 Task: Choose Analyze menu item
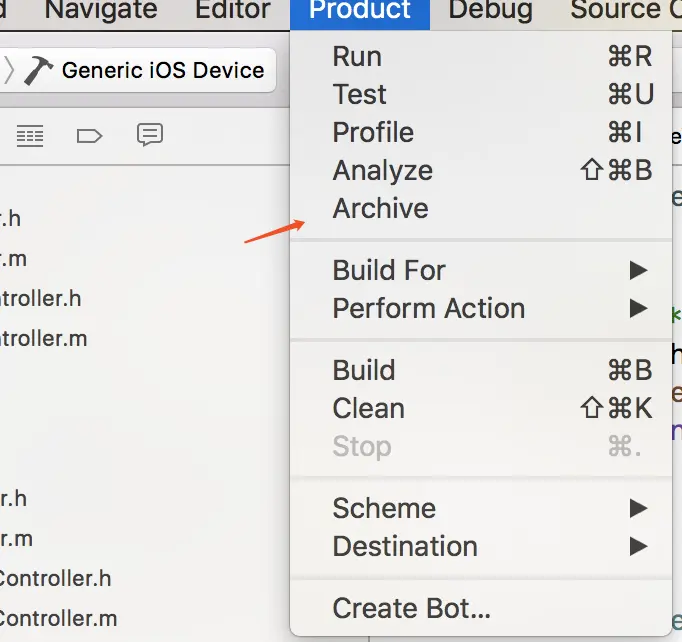point(481,170)
